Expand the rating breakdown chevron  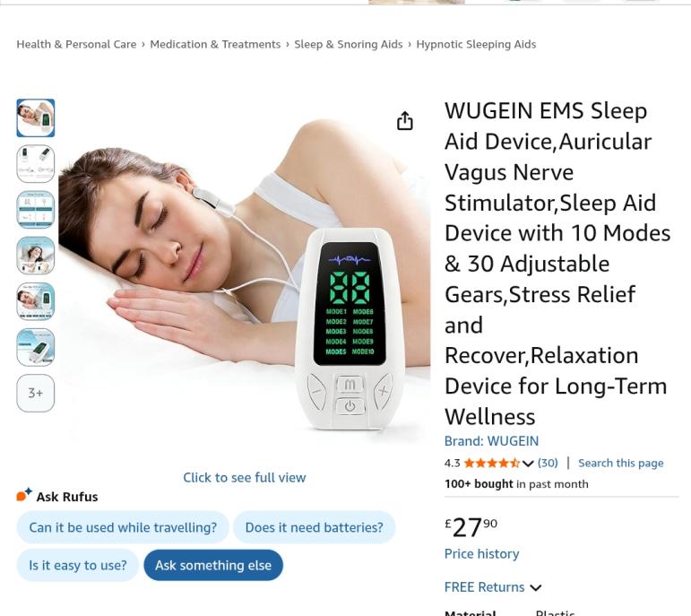528,464
